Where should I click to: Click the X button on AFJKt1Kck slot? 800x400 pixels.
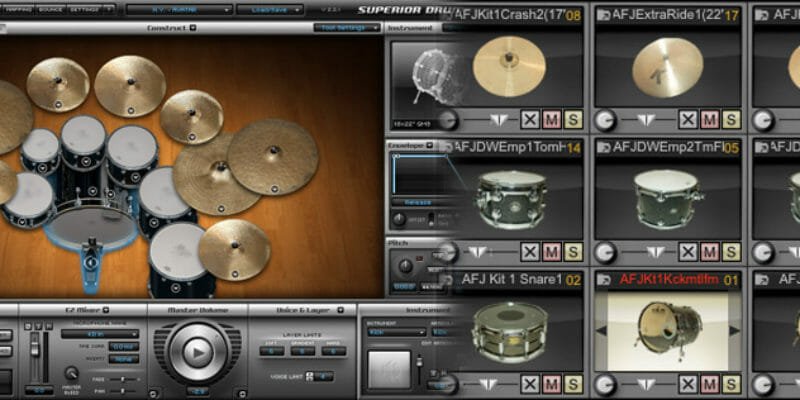(688, 384)
